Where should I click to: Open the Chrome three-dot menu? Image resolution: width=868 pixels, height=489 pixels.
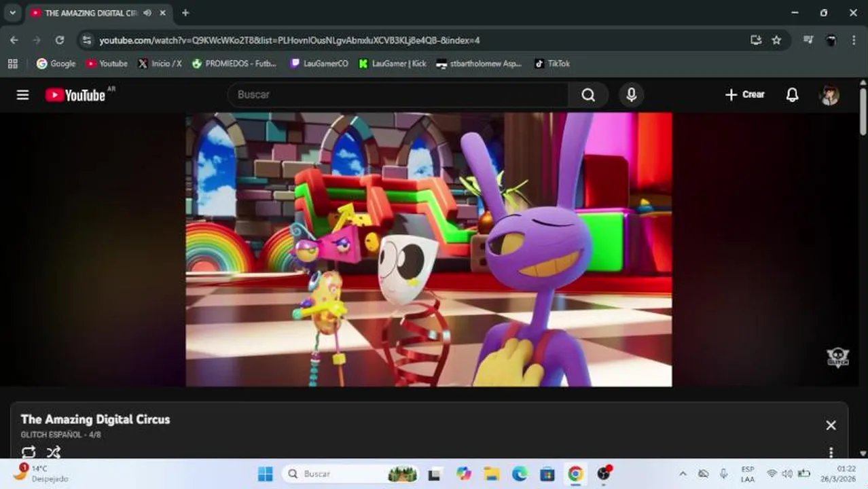[854, 40]
